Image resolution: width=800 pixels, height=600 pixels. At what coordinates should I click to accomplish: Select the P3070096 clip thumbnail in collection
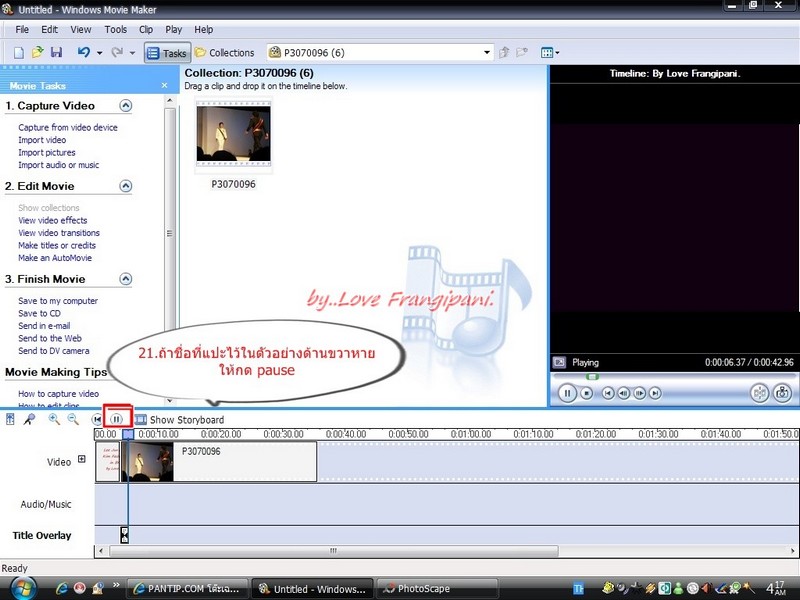point(234,134)
